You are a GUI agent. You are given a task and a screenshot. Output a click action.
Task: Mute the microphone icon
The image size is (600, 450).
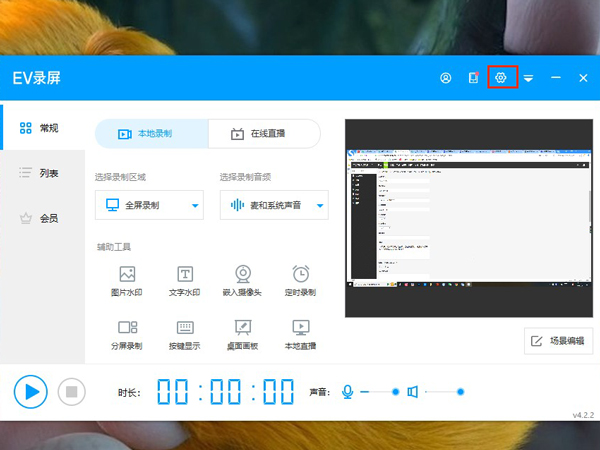(x=348, y=391)
